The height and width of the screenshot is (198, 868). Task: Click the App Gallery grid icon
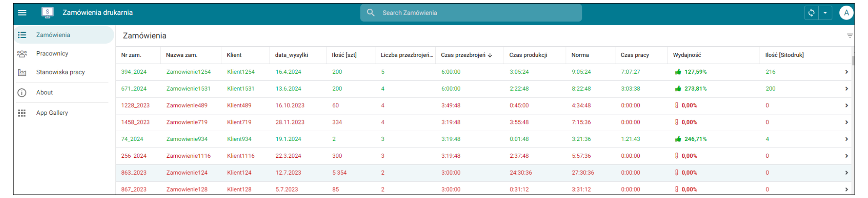(x=22, y=113)
